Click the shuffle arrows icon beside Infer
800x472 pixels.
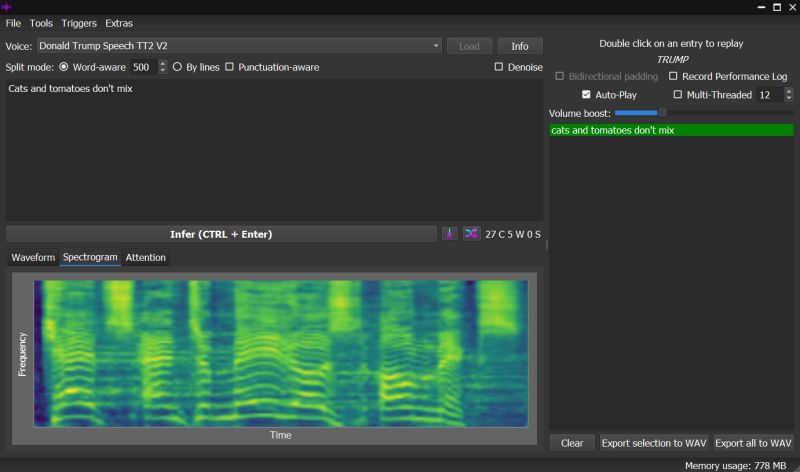point(471,234)
